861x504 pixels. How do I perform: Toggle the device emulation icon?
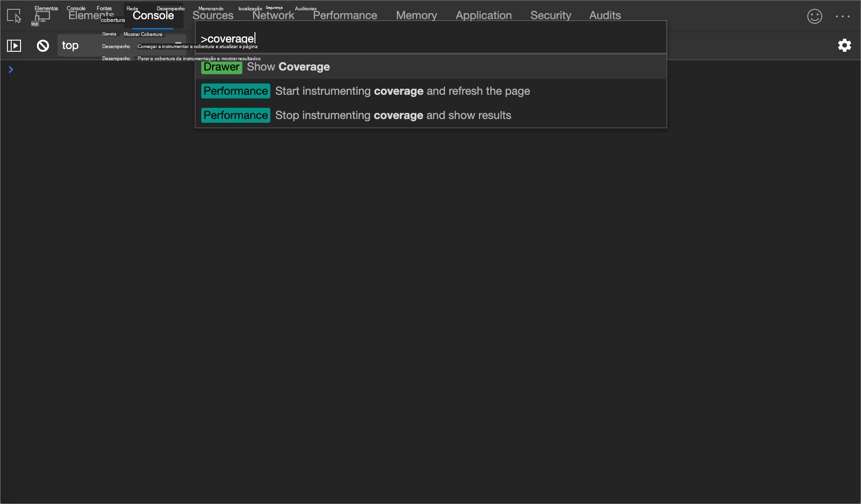click(42, 16)
